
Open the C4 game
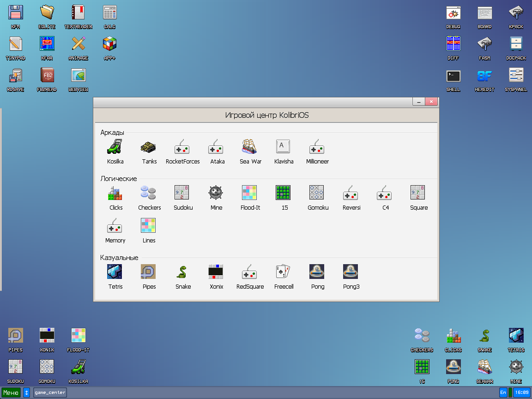point(385,198)
